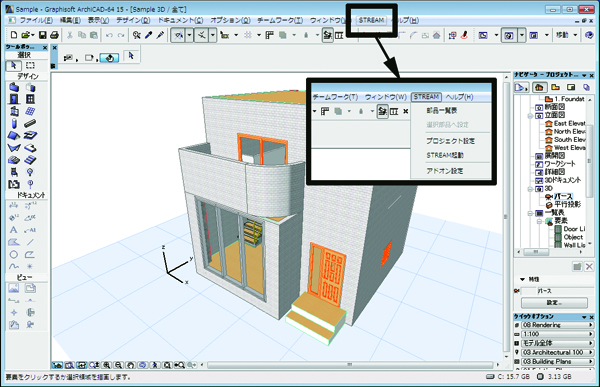This screenshot has height=387, width=600.
Task: Toggle the guide lines snap button
Action: coord(178,35)
